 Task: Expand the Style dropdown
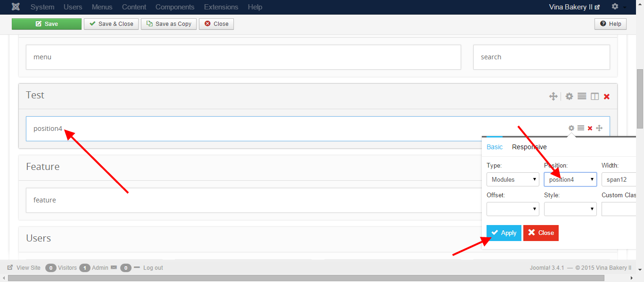point(570,209)
